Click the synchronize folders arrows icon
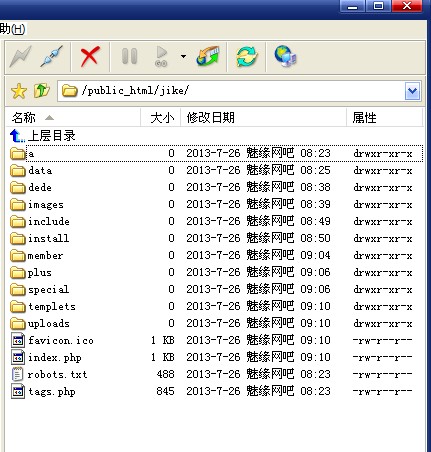 (208, 56)
